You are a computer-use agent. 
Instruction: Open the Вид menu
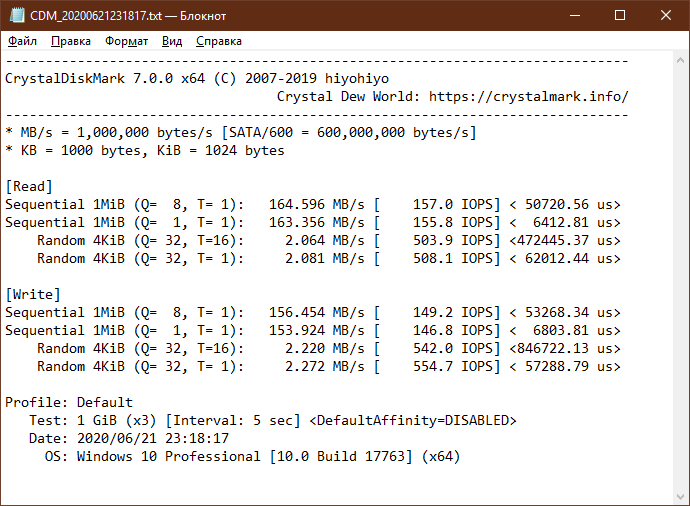172,41
